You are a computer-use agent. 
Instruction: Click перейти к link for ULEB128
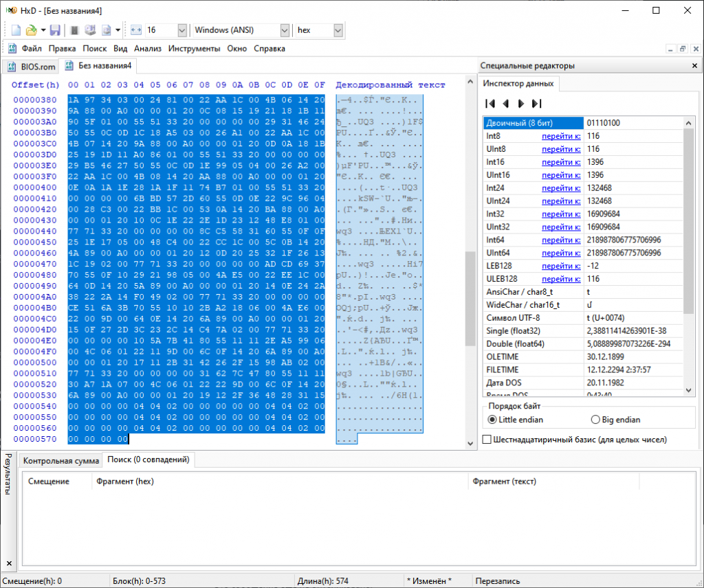click(561, 279)
